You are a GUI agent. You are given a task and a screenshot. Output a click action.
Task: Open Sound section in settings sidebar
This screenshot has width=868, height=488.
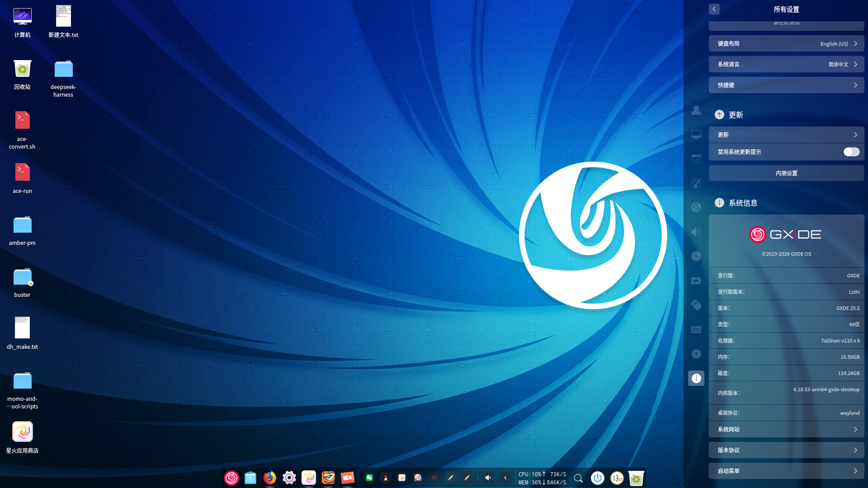pos(696,232)
